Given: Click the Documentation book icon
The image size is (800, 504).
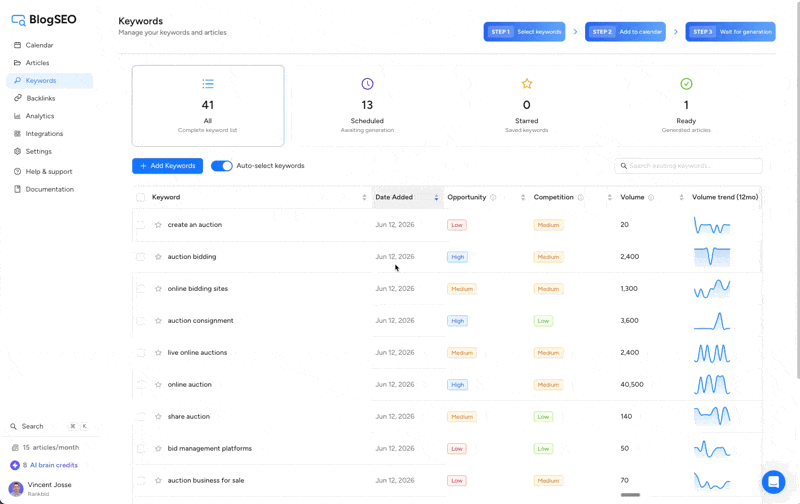Looking at the screenshot, I should point(17,189).
